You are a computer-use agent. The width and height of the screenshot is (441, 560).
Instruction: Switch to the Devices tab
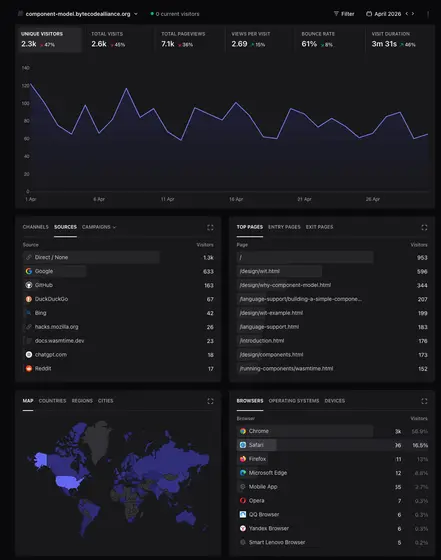(335, 401)
